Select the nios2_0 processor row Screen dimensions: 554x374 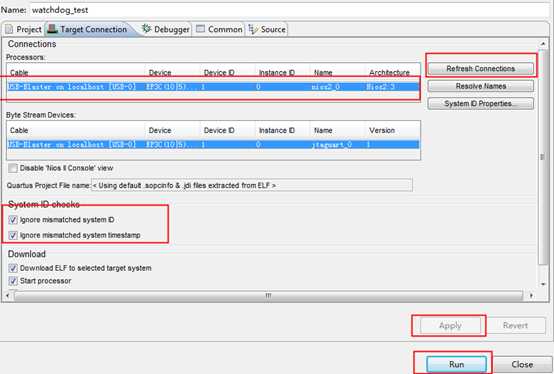coord(213,87)
